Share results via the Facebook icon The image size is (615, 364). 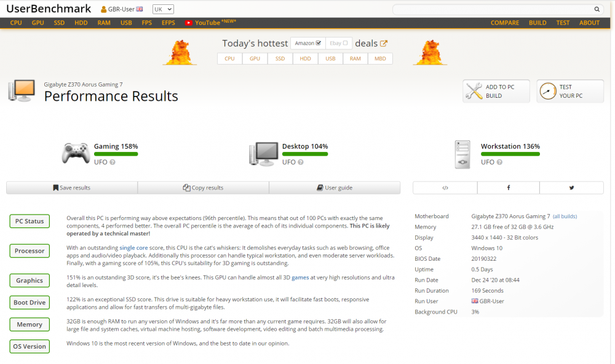tap(508, 187)
